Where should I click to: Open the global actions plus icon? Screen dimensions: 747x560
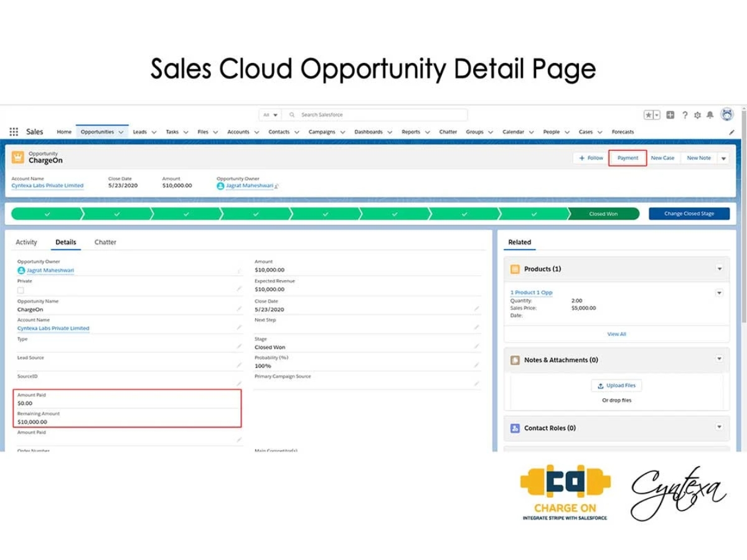pos(670,115)
